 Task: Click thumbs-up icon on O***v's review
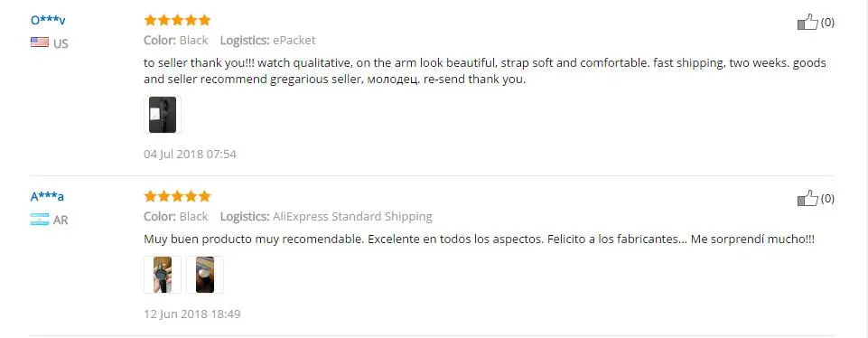click(807, 23)
